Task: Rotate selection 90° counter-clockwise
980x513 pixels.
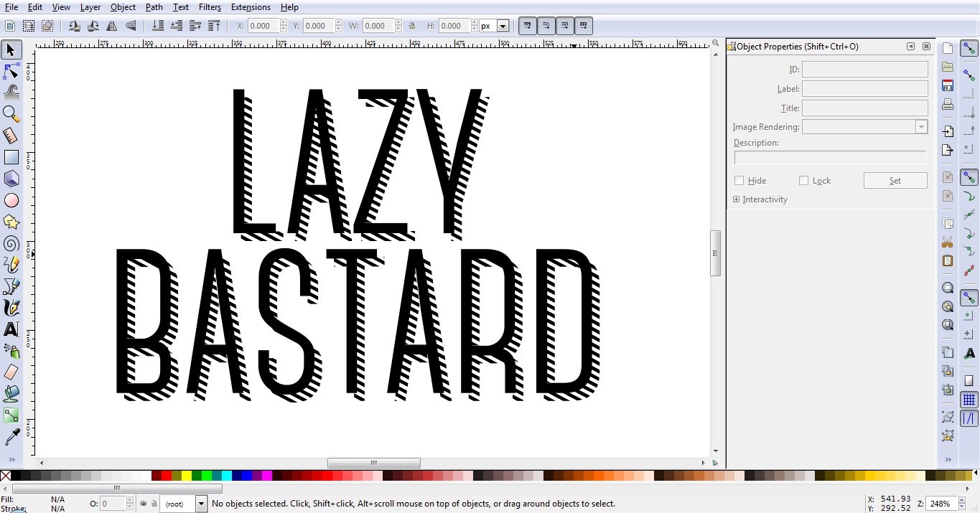Action: (x=75, y=26)
